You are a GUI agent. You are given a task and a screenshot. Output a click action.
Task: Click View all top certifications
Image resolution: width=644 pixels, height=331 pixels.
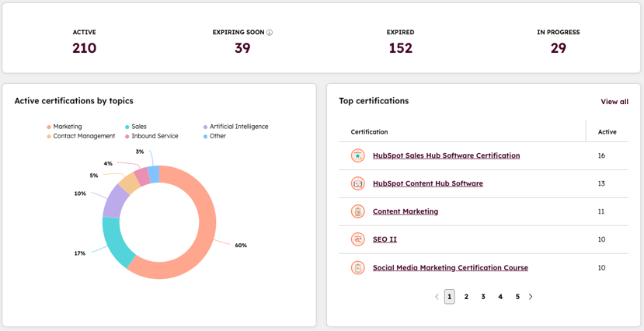[614, 102]
